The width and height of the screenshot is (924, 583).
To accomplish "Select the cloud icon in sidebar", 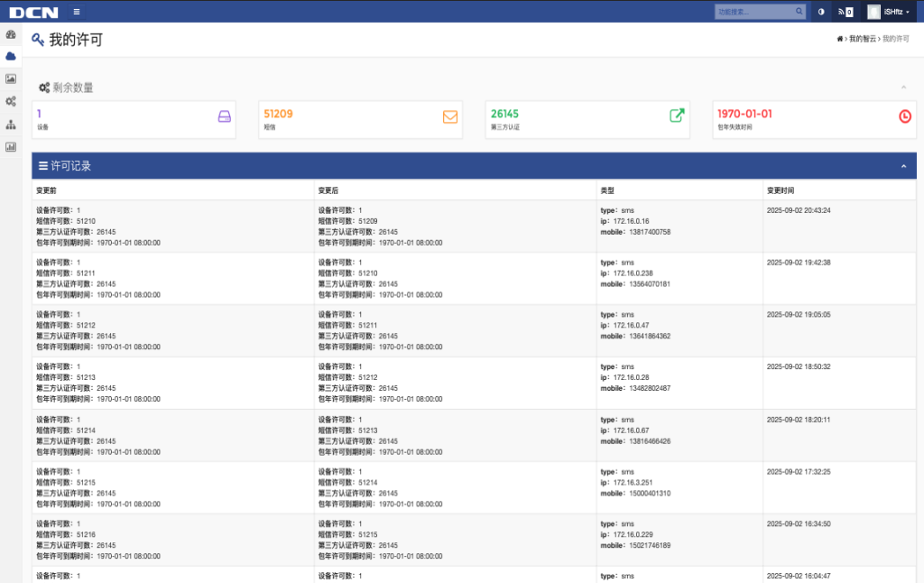I will pyautogui.click(x=11, y=56).
